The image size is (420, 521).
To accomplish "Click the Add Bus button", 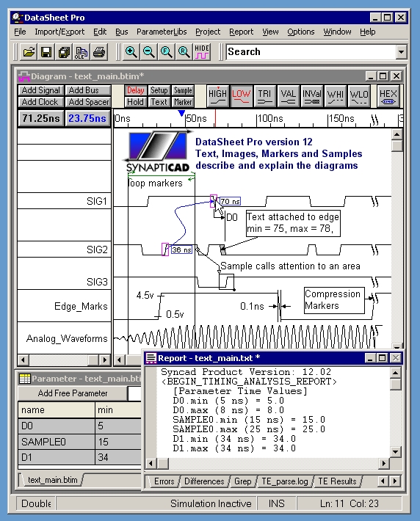I will click(x=88, y=90).
